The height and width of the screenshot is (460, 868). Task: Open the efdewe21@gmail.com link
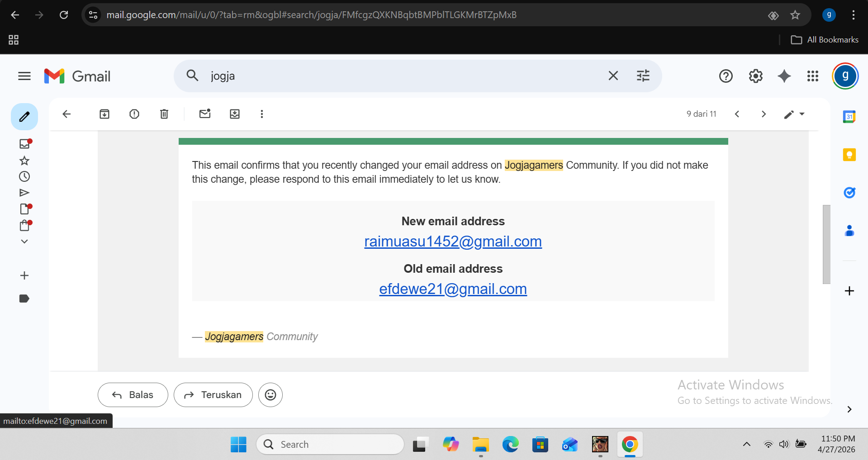(453, 289)
